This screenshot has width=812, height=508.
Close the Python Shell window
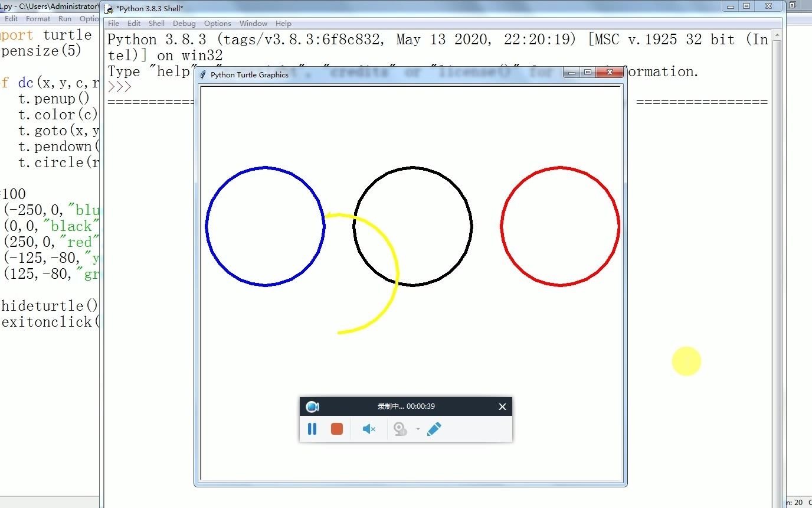[768, 6]
